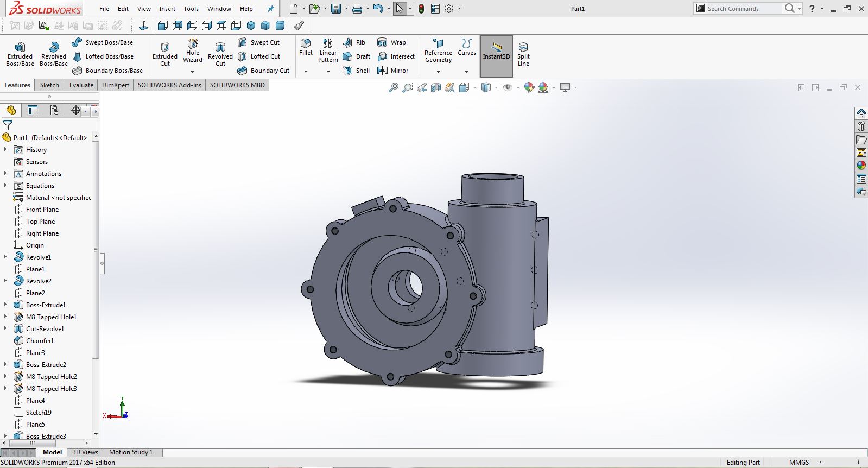Select the Extruded Boss/Base tool
The height and width of the screenshot is (468, 868).
coord(20,54)
